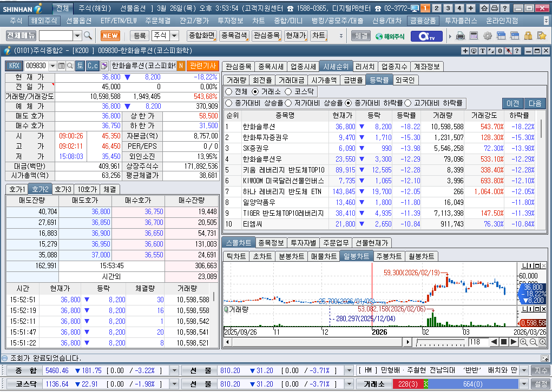Open the stock code 009830 history dropdown

pos(52,66)
